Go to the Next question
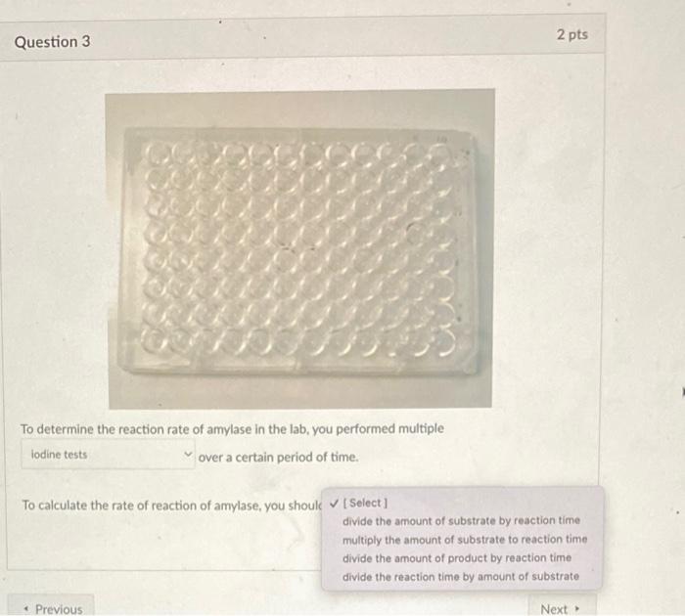Image resolution: width=685 pixels, height=616 pixels. [x=562, y=607]
